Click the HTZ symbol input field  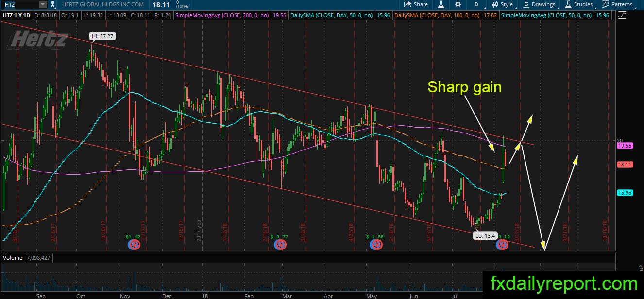pos(19,4)
